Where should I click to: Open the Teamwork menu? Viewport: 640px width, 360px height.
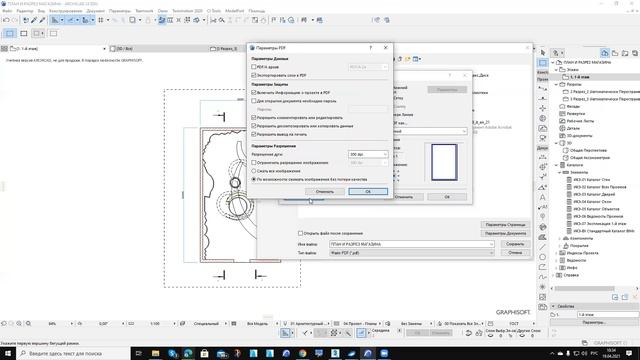click(x=144, y=11)
